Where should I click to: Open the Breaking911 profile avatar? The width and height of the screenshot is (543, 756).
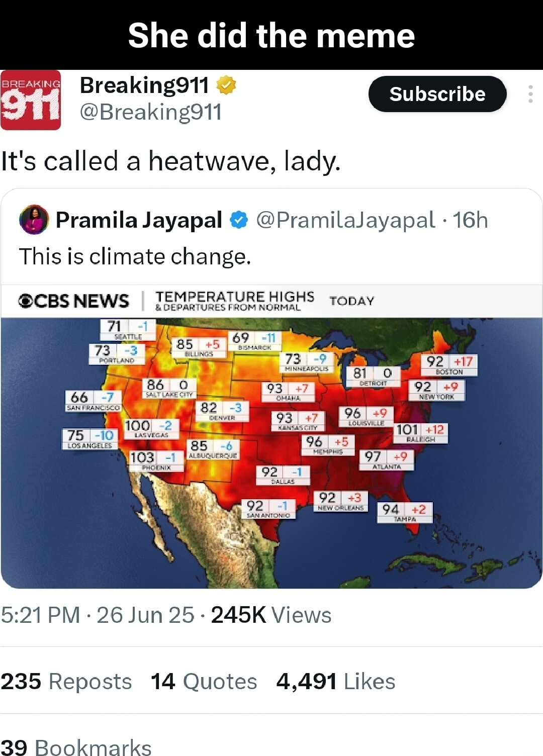click(x=30, y=100)
